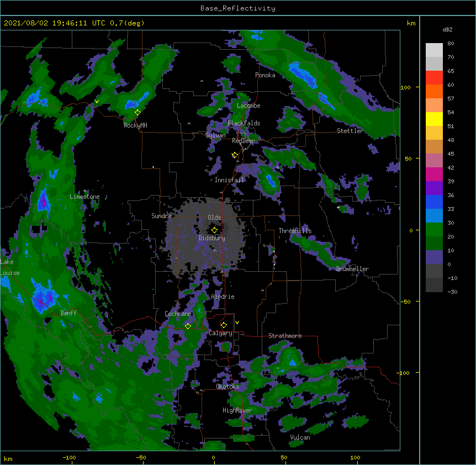Click the Base_Reflectivity title
Viewport: 476px width, 465px height.
[x=238, y=8]
